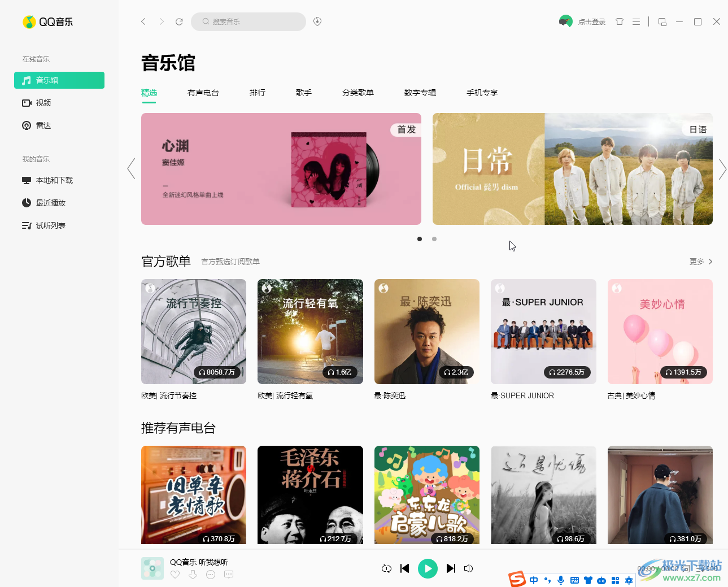This screenshot has width=728, height=587.
Task: Skip to the previous track
Action: [404, 568]
